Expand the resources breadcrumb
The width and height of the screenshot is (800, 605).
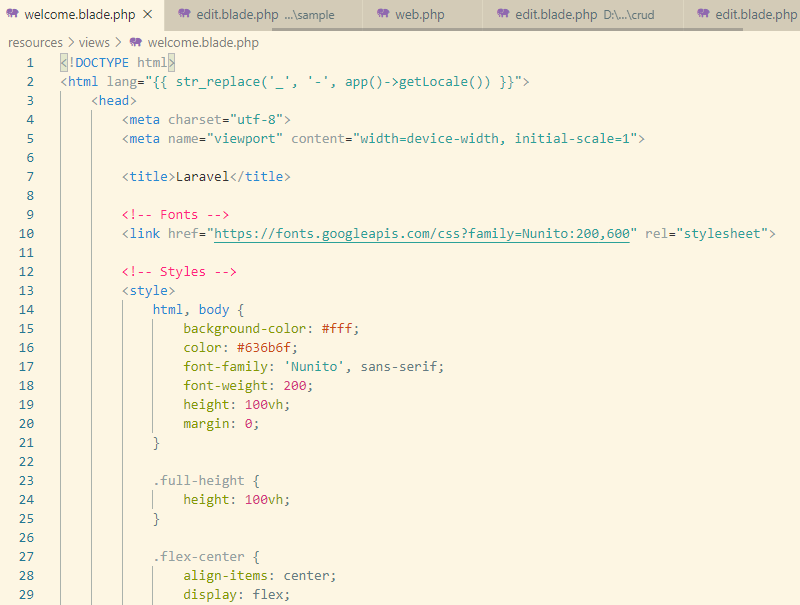coord(35,43)
